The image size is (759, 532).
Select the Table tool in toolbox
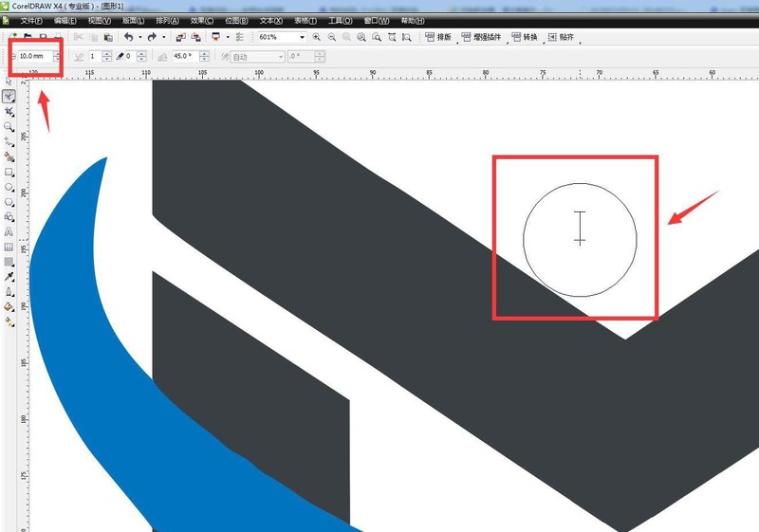[9, 247]
